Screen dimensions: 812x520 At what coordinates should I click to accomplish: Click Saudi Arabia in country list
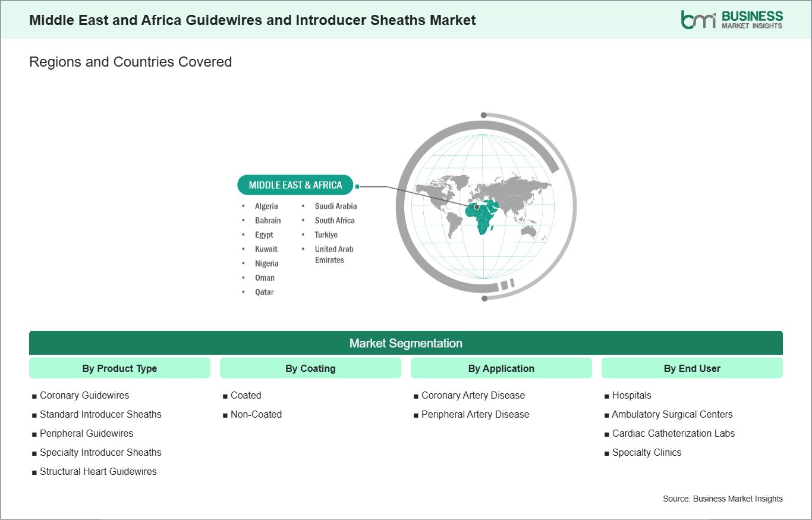335,206
